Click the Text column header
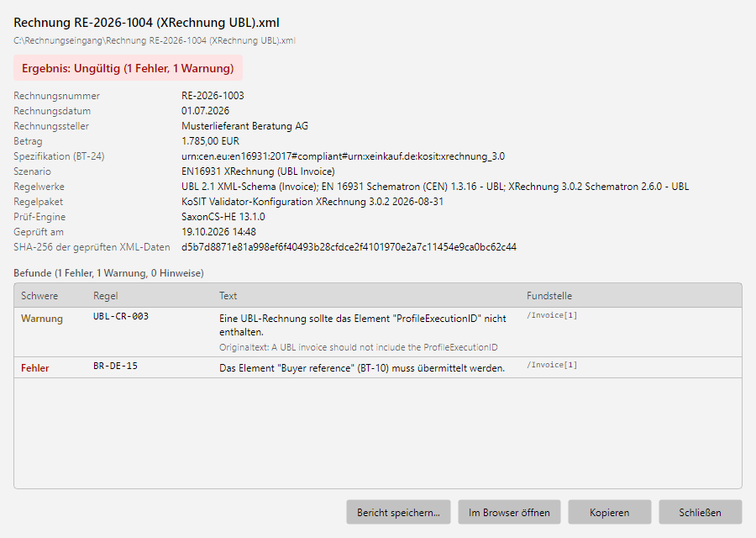The height and width of the screenshot is (538, 756). [x=228, y=296]
